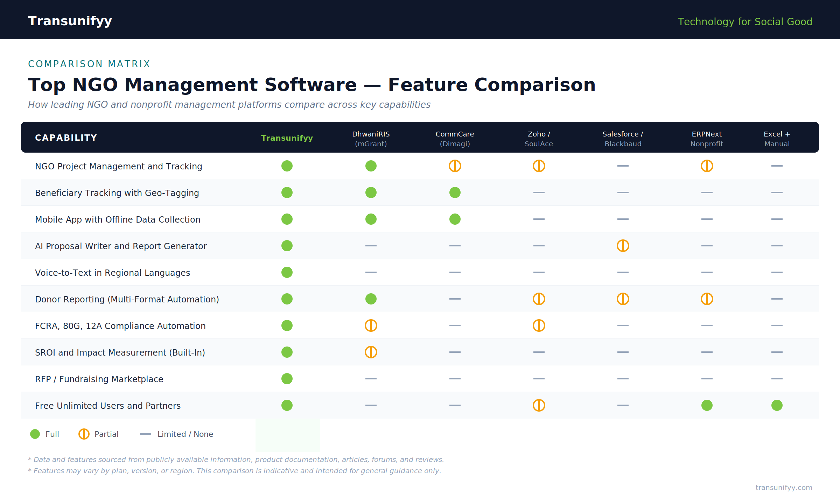Select Voice-to-Text in Regional Languages label
The height and width of the screenshot is (504, 840).
coord(112,273)
